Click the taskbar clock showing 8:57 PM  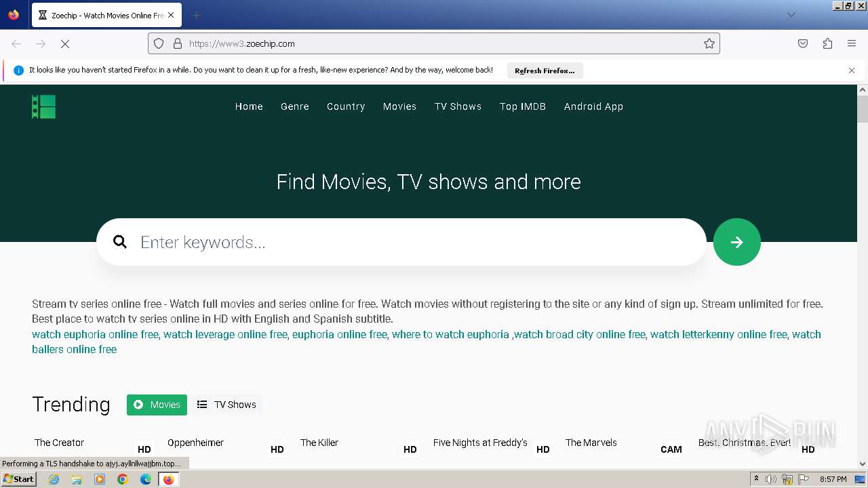[x=833, y=479]
